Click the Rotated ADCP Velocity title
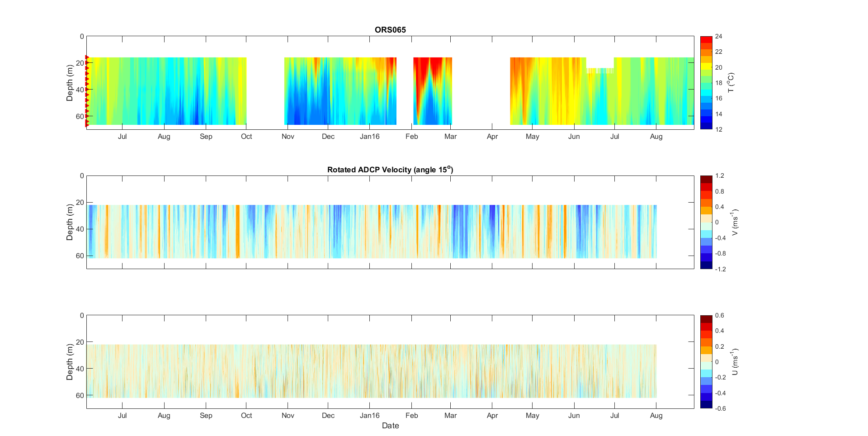Viewport: 868px width, 436px height. tap(390, 170)
